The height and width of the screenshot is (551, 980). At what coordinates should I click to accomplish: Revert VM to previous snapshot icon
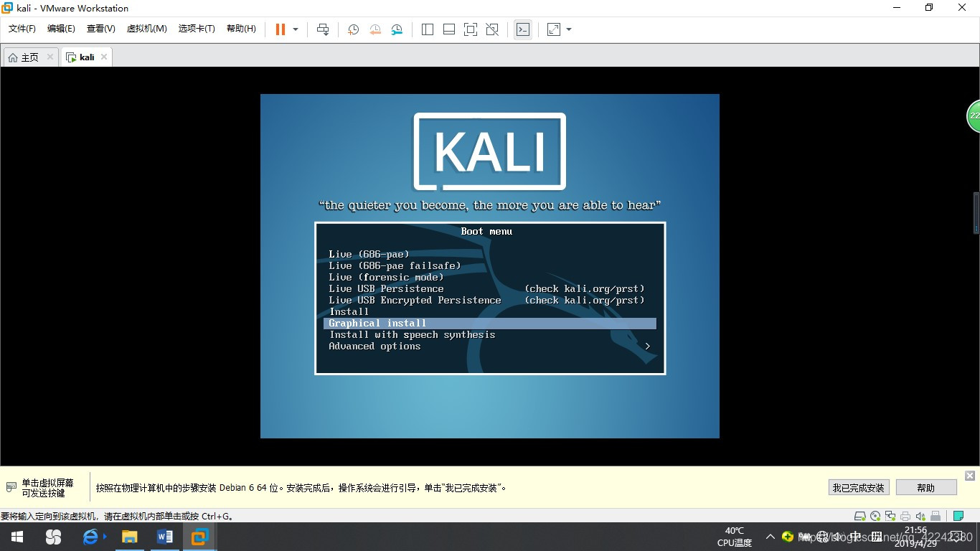pyautogui.click(x=375, y=29)
